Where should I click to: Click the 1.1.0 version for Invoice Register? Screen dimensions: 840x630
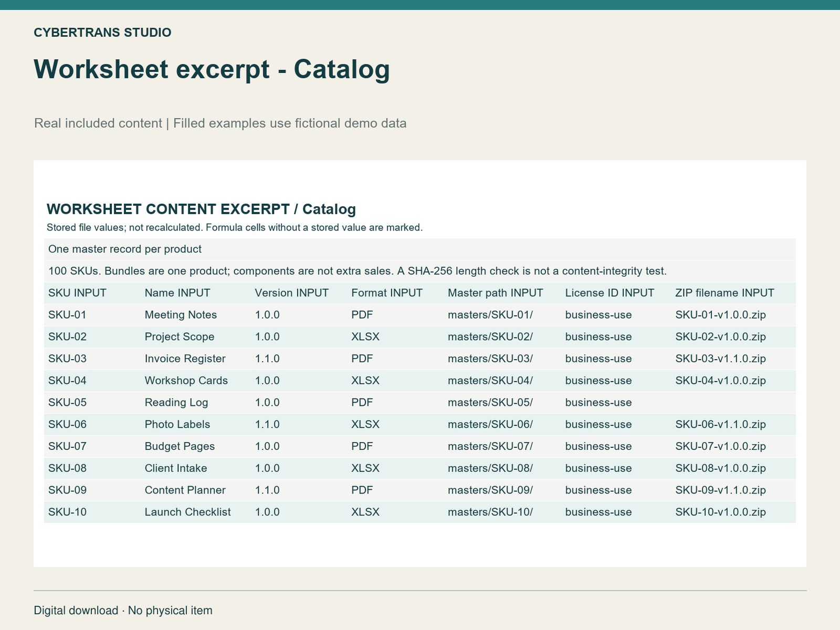tap(267, 359)
